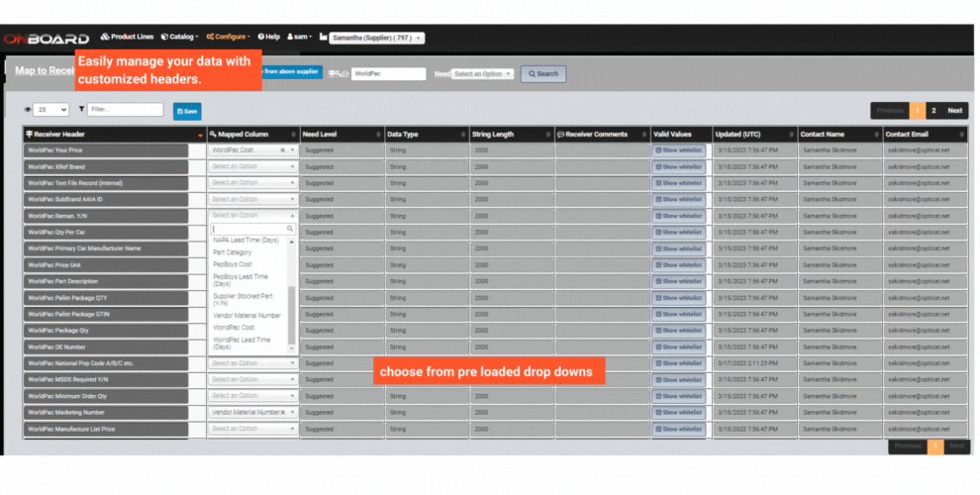Clear the WorldPac Cost selection with x
This screenshot has width=980, height=495.
coord(283,150)
